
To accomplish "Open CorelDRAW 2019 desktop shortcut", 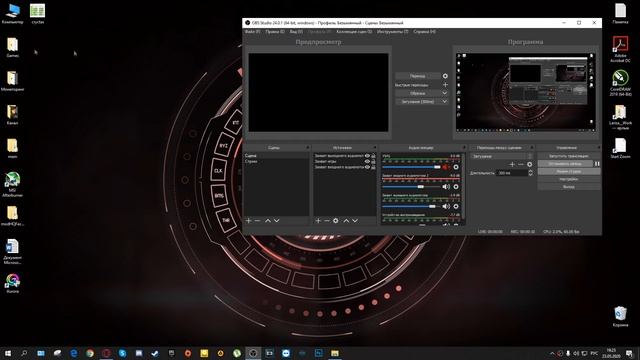I will tap(620, 83).
